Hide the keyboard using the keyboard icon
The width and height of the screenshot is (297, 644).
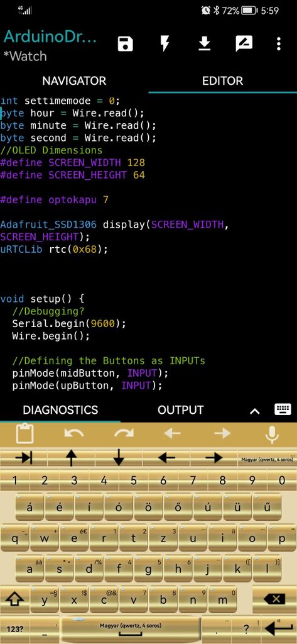pyautogui.click(x=282, y=409)
